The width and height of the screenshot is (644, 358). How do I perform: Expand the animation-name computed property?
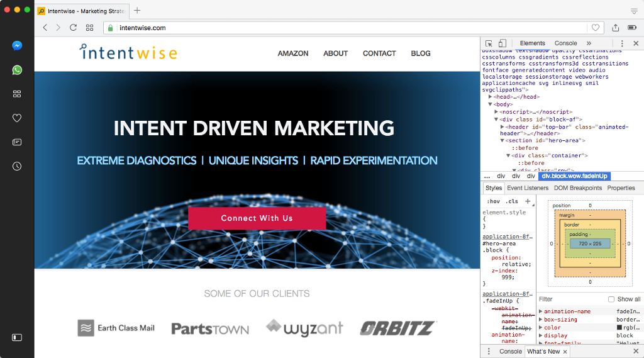pyautogui.click(x=541, y=311)
